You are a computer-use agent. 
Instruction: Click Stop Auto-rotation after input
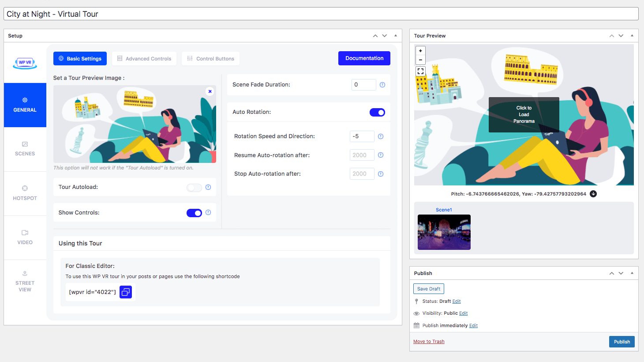362,174
